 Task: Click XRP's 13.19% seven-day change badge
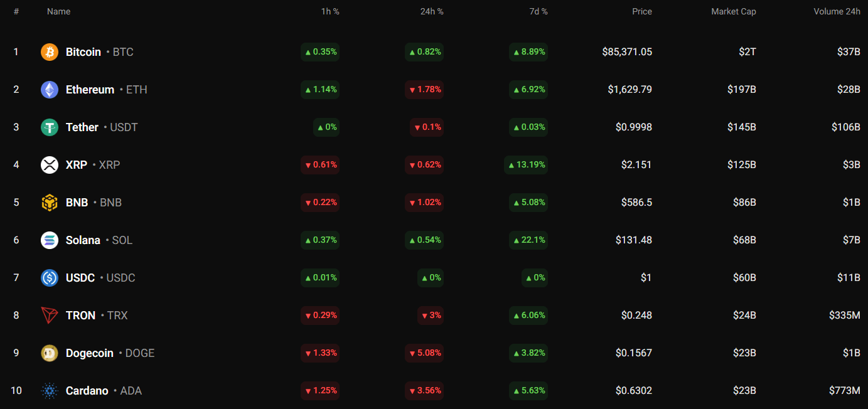(526, 165)
